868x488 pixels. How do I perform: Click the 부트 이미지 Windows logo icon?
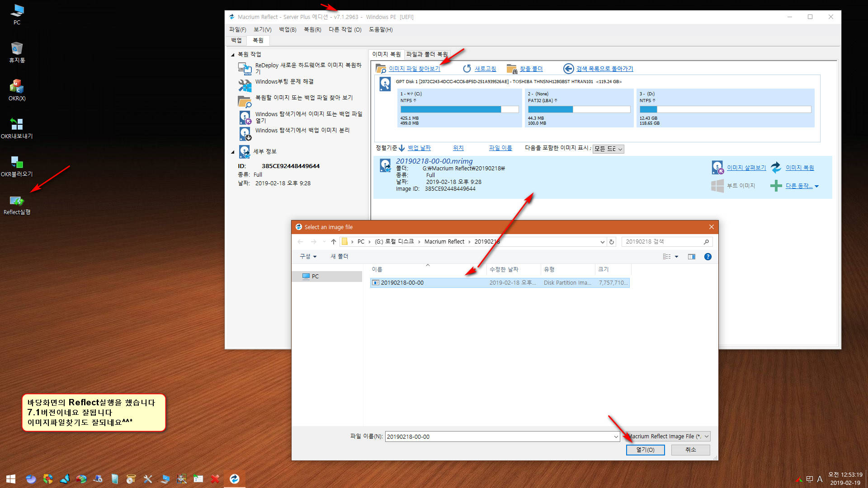[717, 186]
